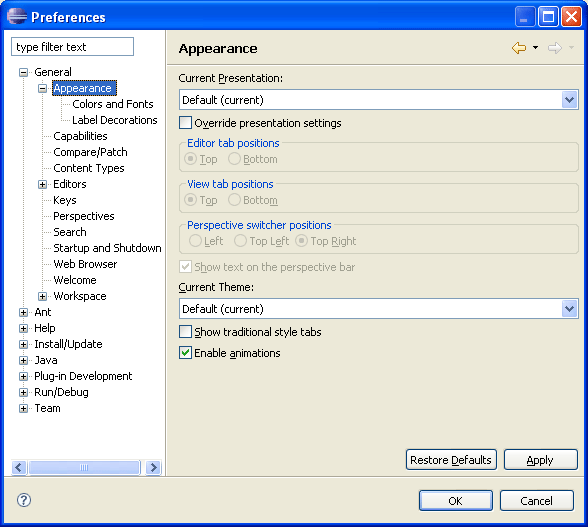This screenshot has height=527, width=588.
Task: Check Override presentation settings
Action: click(x=185, y=123)
